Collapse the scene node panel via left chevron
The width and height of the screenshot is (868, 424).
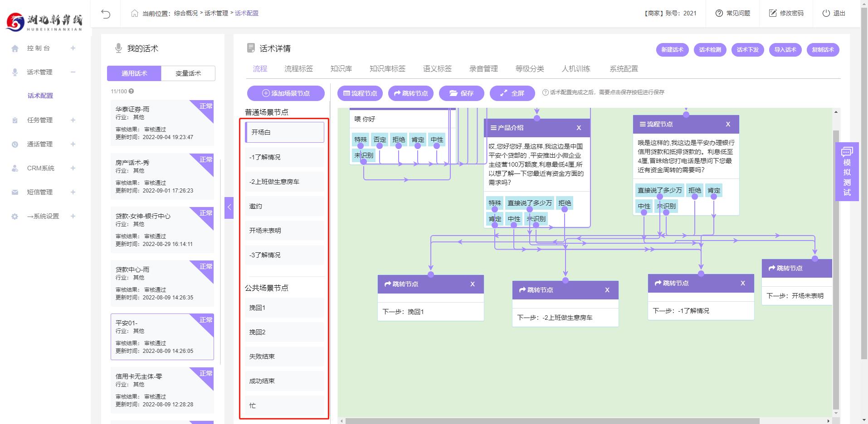[229, 207]
